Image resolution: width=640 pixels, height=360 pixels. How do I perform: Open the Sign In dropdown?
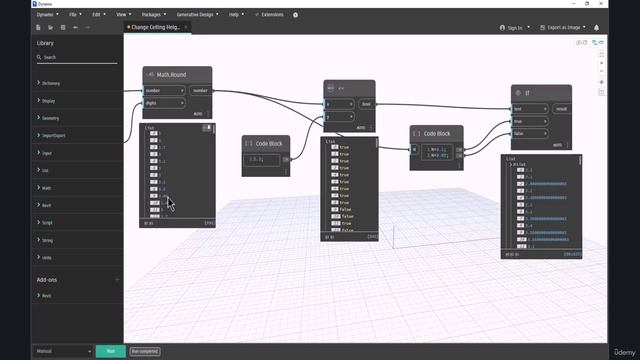click(529, 27)
